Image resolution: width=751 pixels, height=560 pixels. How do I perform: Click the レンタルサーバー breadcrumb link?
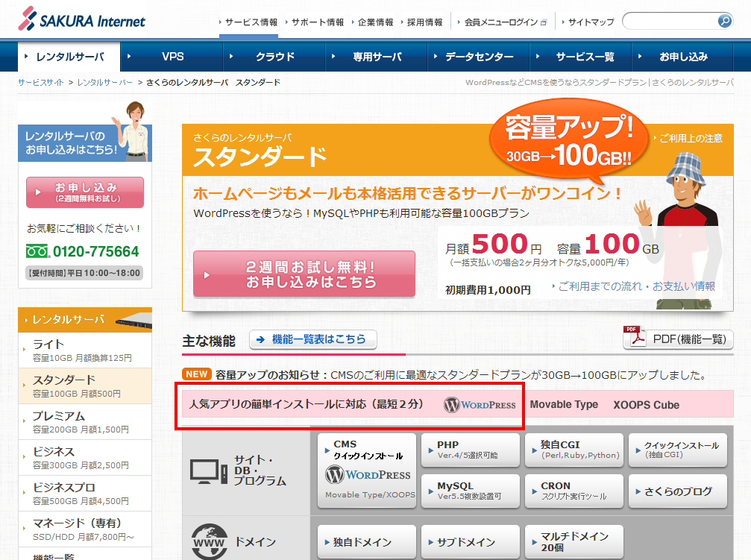point(105,82)
